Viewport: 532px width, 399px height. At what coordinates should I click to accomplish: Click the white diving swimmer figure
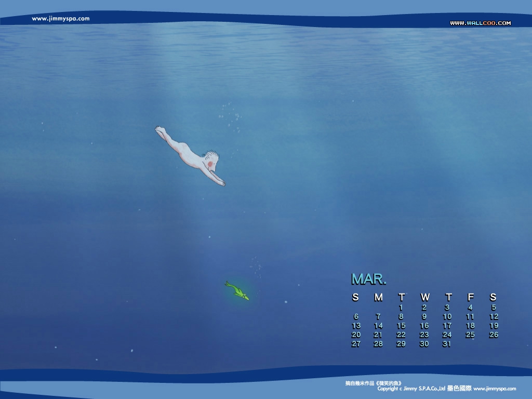point(192,156)
